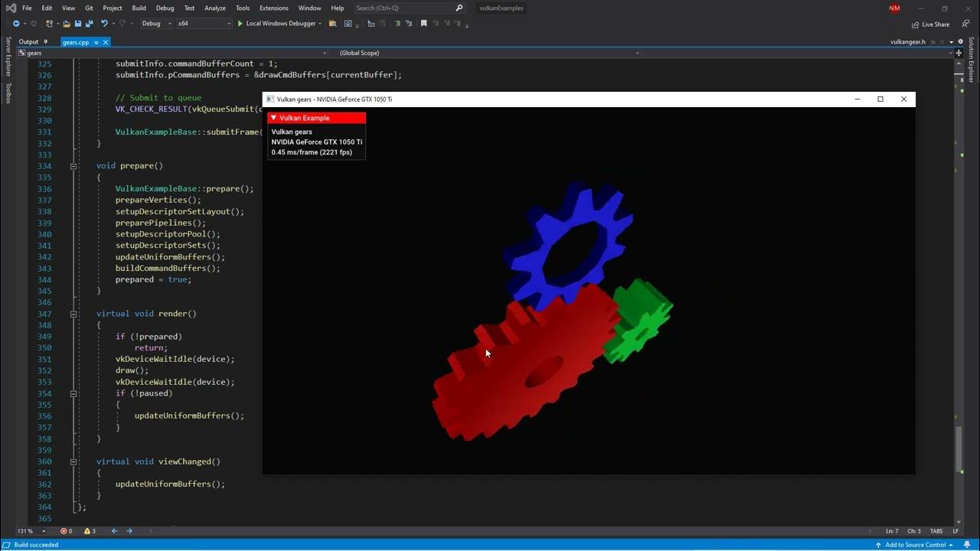Click the Save All icon
The height and width of the screenshot is (551, 980).
[x=89, y=24]
